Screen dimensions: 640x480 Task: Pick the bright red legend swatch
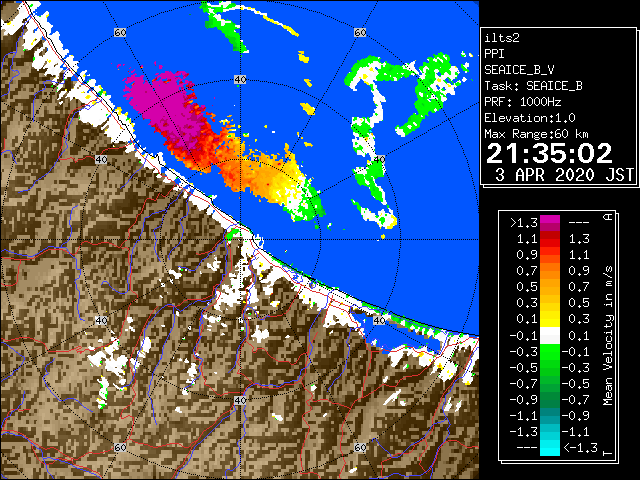pyautogui.click(x=550, y=243)
